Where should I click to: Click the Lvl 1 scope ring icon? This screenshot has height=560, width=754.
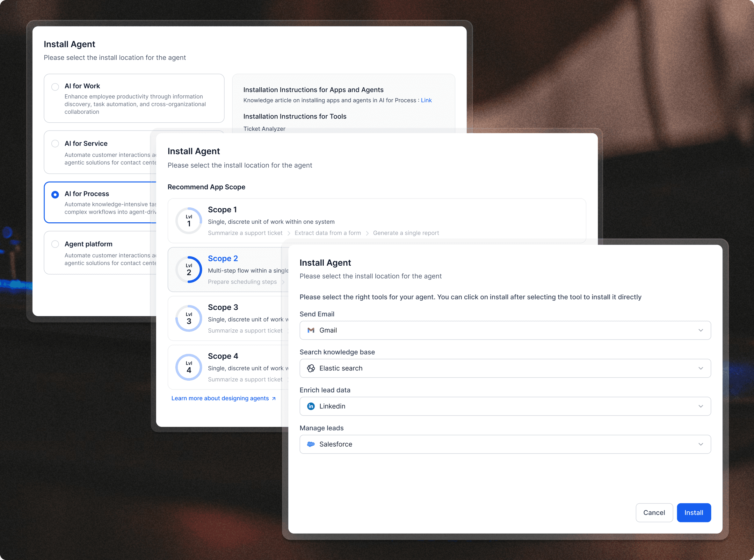click(189, 221)
